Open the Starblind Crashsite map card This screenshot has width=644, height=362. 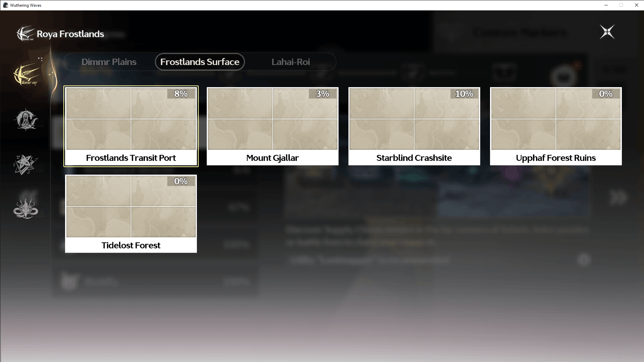pyautogui.click(x=414, y=126)
